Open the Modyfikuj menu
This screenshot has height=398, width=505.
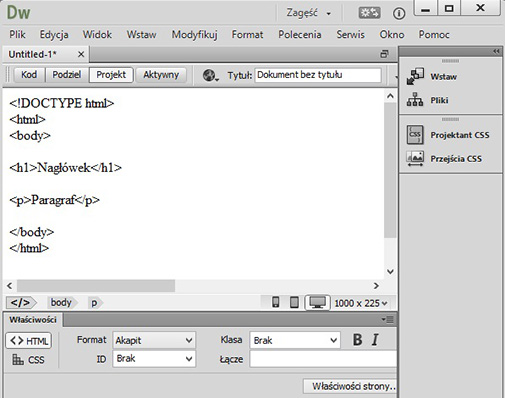click(x=194, y=35)
